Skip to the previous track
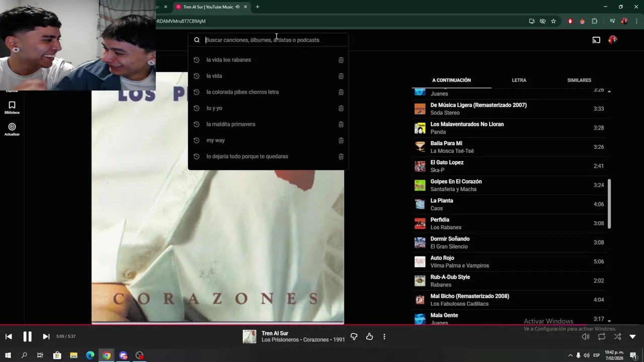The height and width of the screenshot is (362, 644). [9, 336]
